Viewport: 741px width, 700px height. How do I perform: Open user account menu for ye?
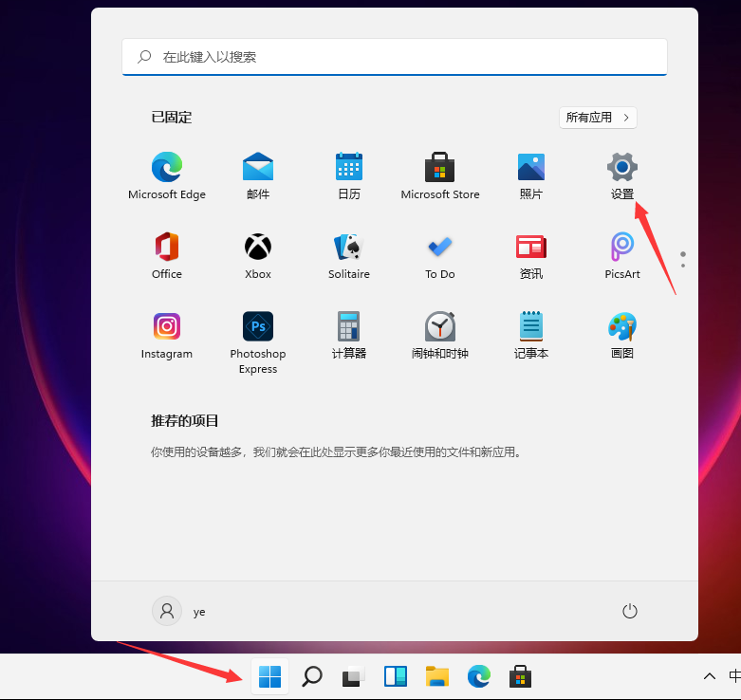pyautogui.click(x=179, y=612)
